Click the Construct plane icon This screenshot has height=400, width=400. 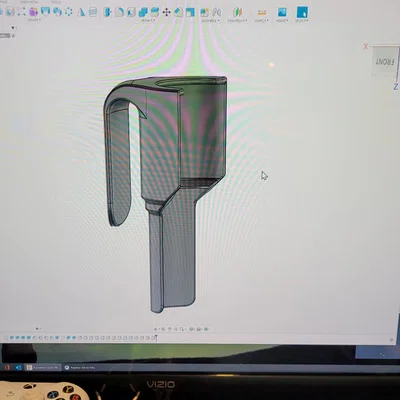[238, 12]
